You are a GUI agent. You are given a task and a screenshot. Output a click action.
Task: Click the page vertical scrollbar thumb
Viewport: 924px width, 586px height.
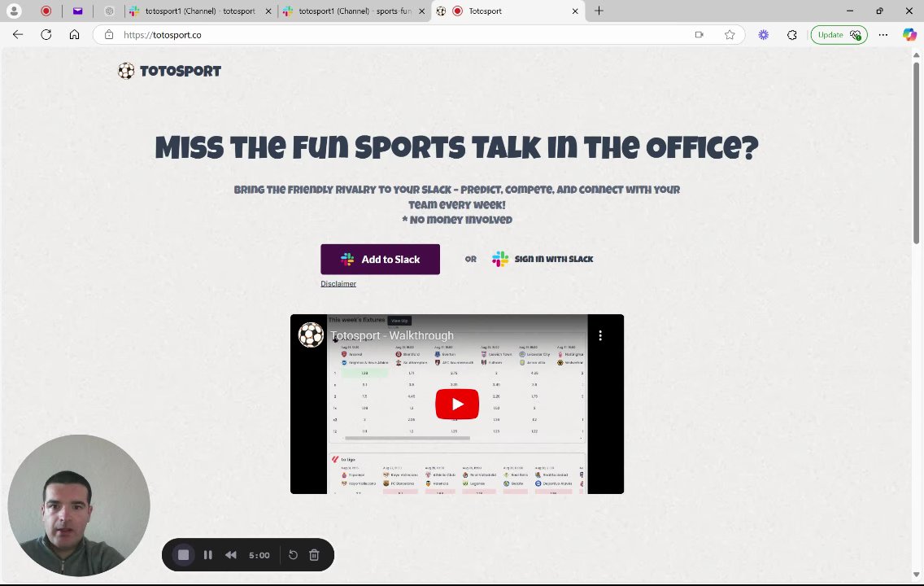916,151
